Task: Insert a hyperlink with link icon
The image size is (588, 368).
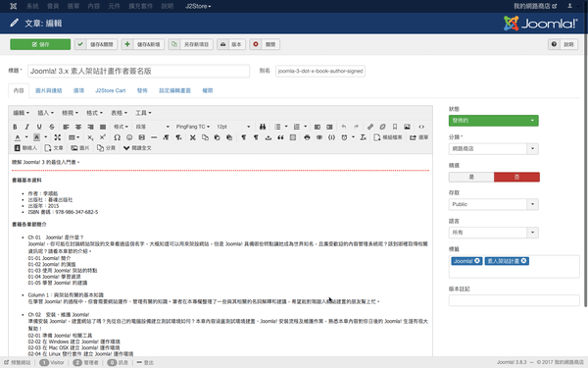Action: pyautogui.click(x=370, y=127)
